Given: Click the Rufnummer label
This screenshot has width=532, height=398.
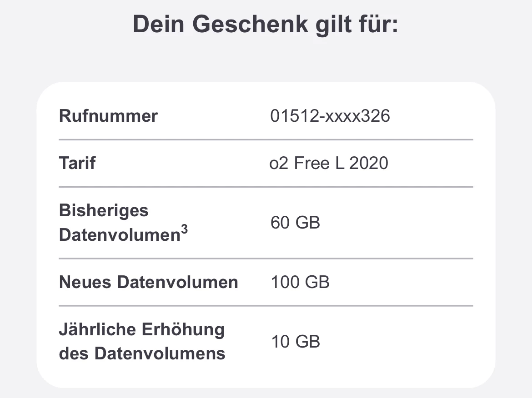Looking at the screenshot, I should (108, 116).
